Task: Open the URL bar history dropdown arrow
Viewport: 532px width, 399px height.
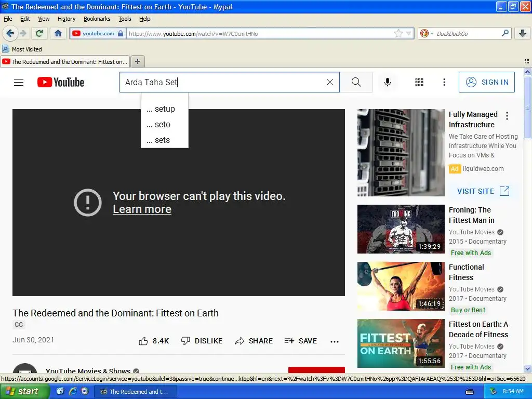Action: 408,34
